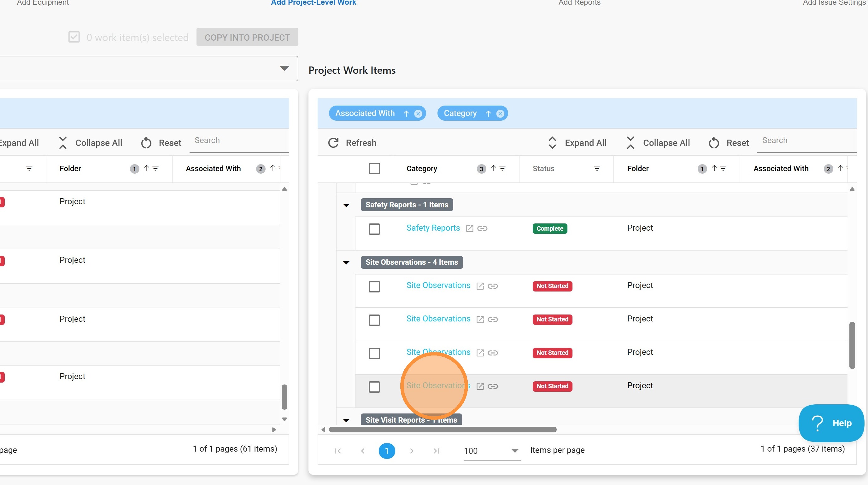Toggle the work item(s) selected checkbox

coord(74,37)
